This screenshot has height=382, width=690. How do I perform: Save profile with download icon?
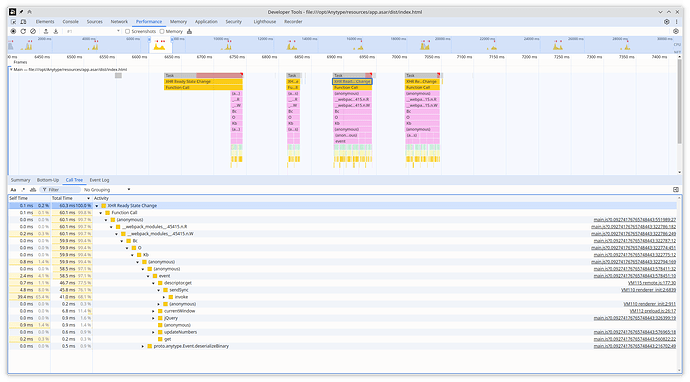click(x=56, y=31)
